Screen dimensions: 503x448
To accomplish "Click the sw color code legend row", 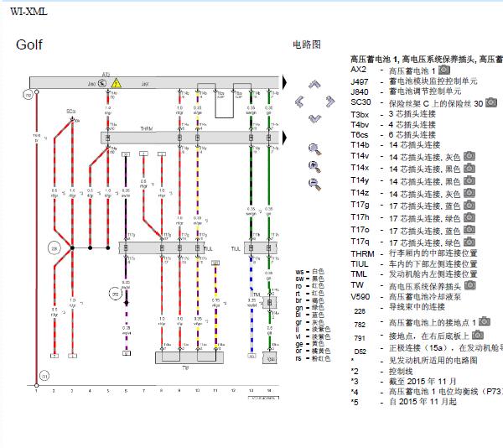I will tap(309, 279).
